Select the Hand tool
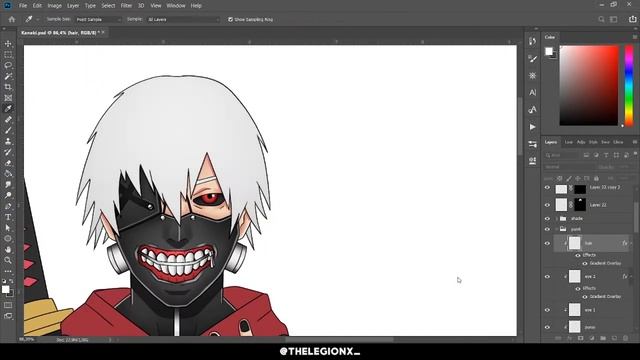The height and width of the screenshot is (360, 640). point(8,249)
